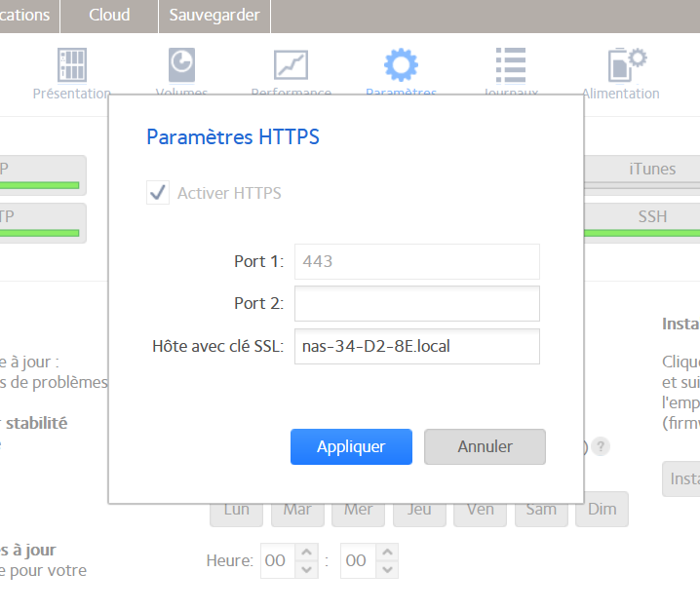Toggle the SSH service button
Viewport: 700px width, 611px height.
tap(642, 223)
